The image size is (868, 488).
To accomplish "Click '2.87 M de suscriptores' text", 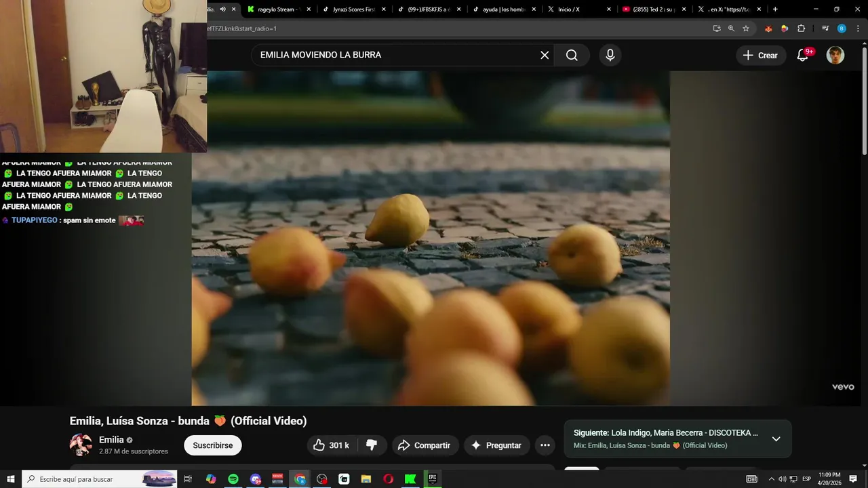I will [134, 451].
